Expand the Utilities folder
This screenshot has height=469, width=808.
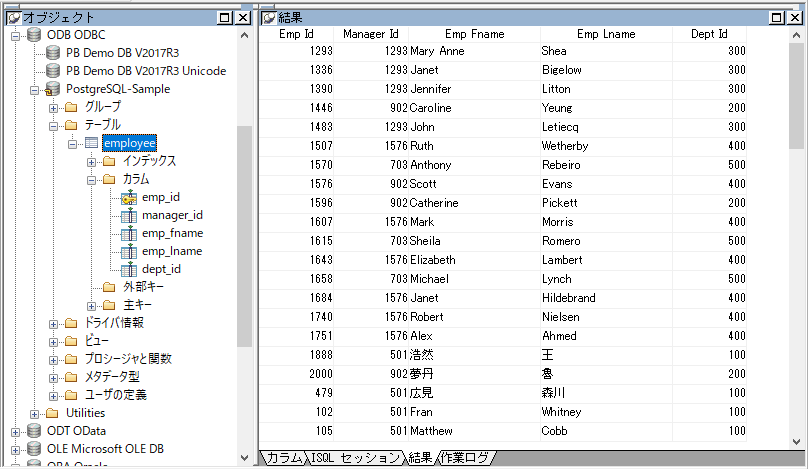pos(35,413)
